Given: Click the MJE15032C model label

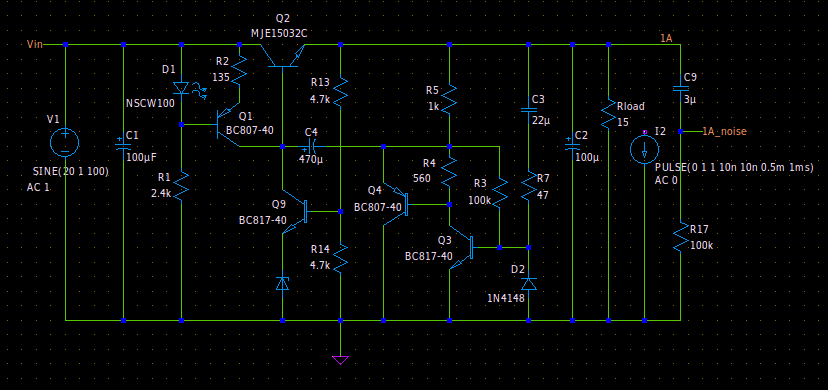Looking at the screenshot, I should pyautogui.click(x=279, y=33).
